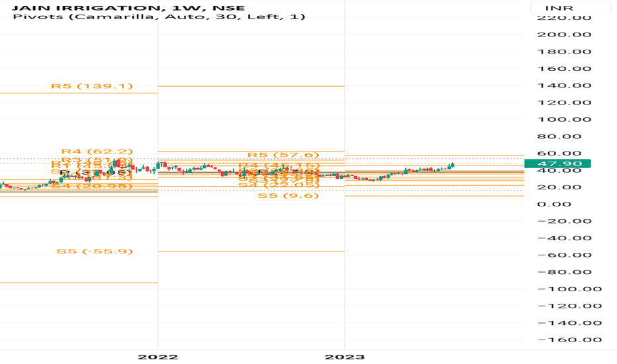
Task: Click the 2023 time axis label
Action: click(345, 357)
